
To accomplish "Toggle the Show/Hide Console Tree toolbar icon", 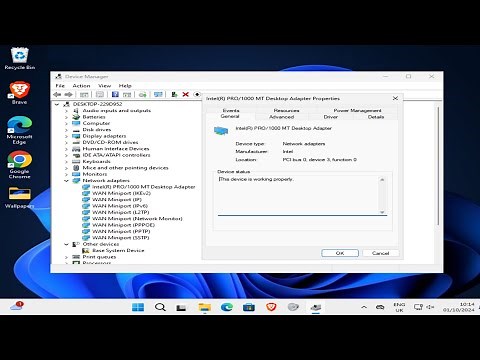I will (x=84, y=95).
